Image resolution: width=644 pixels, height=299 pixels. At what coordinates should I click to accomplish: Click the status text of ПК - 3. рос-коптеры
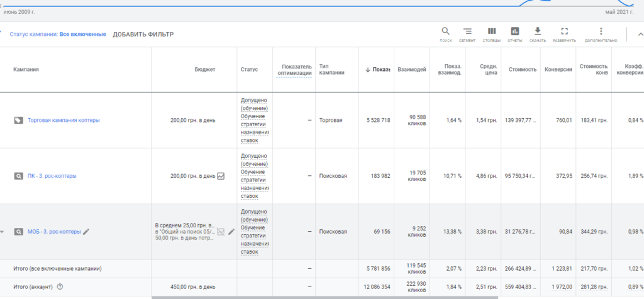pos(255,176)
